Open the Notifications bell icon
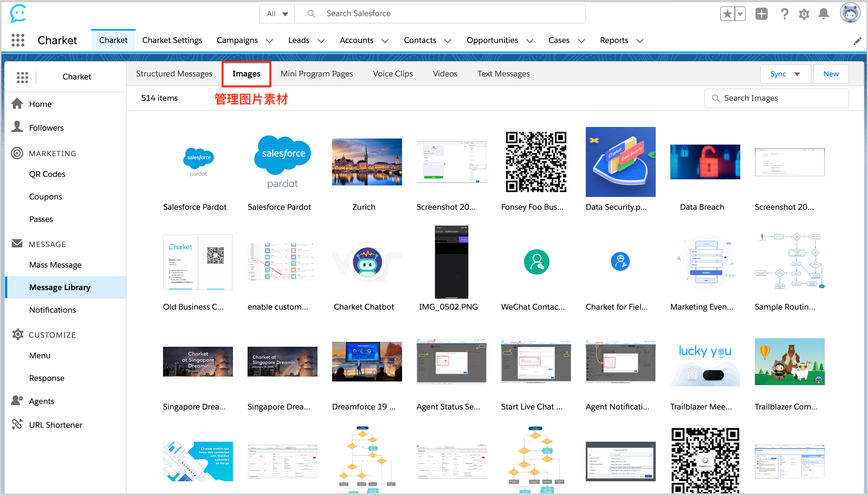868x495 pixels. [x=824, y=14]
